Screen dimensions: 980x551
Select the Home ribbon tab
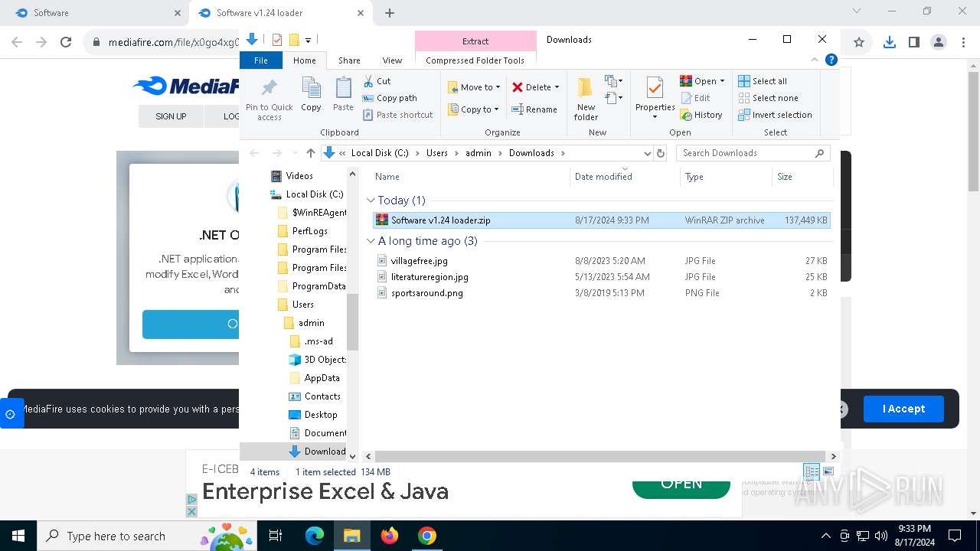point(305,60)
